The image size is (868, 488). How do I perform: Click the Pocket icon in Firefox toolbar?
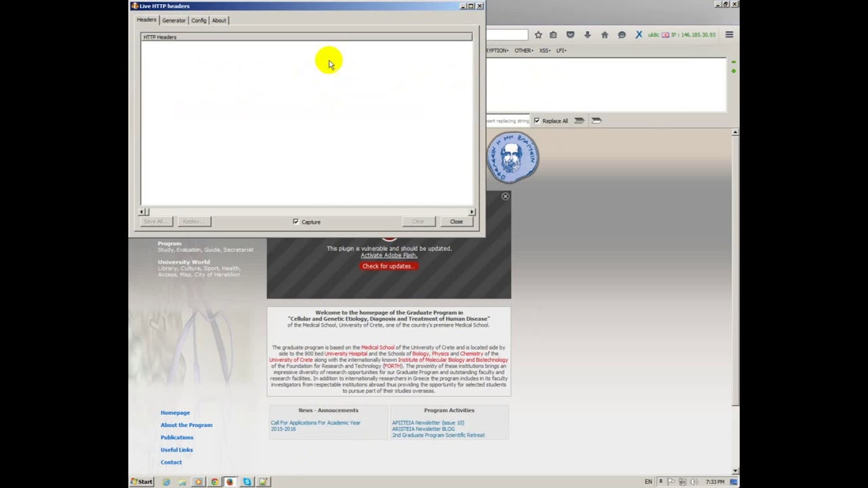(570, 35)
